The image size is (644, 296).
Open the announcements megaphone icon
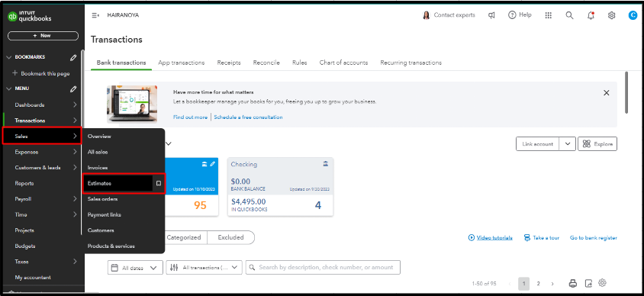tap(491, 15)
